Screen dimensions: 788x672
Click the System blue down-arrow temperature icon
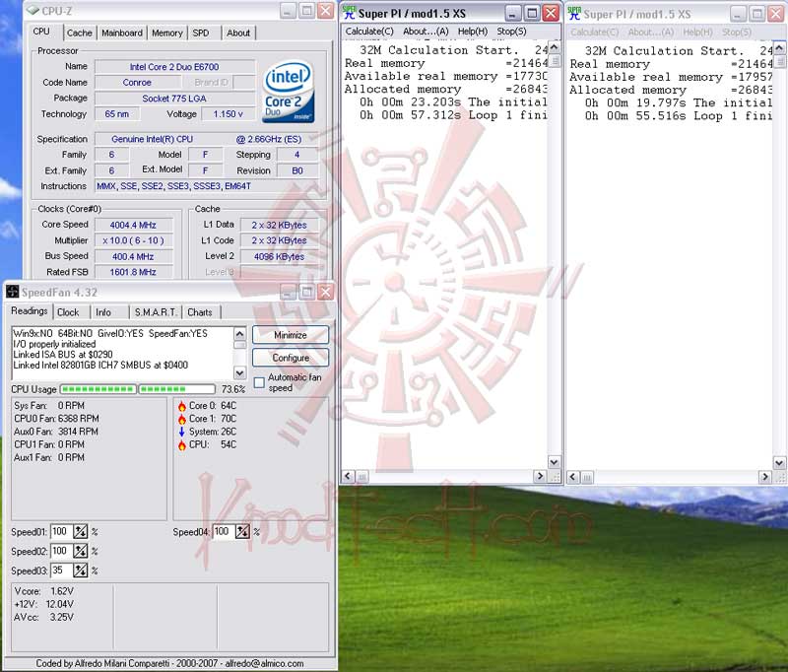click(182, 432)
